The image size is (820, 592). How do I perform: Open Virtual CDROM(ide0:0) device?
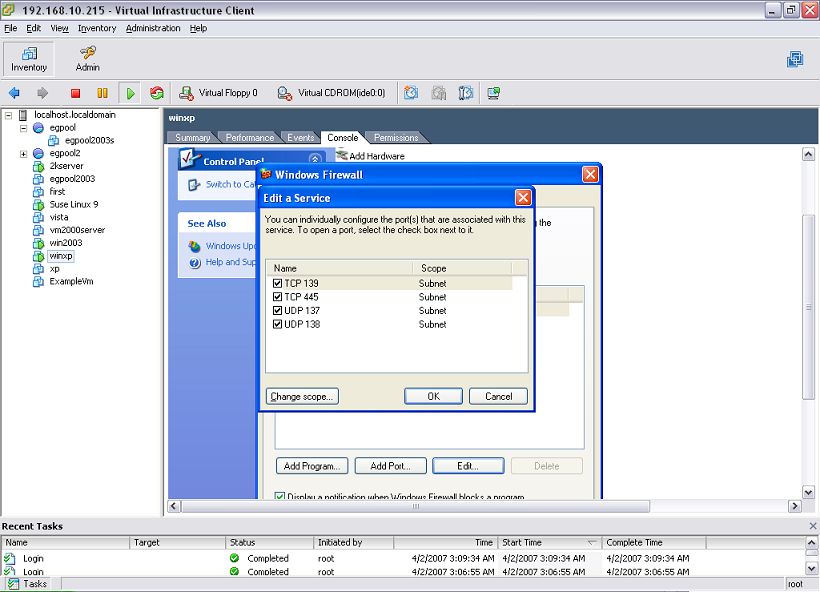coord(331,93)
